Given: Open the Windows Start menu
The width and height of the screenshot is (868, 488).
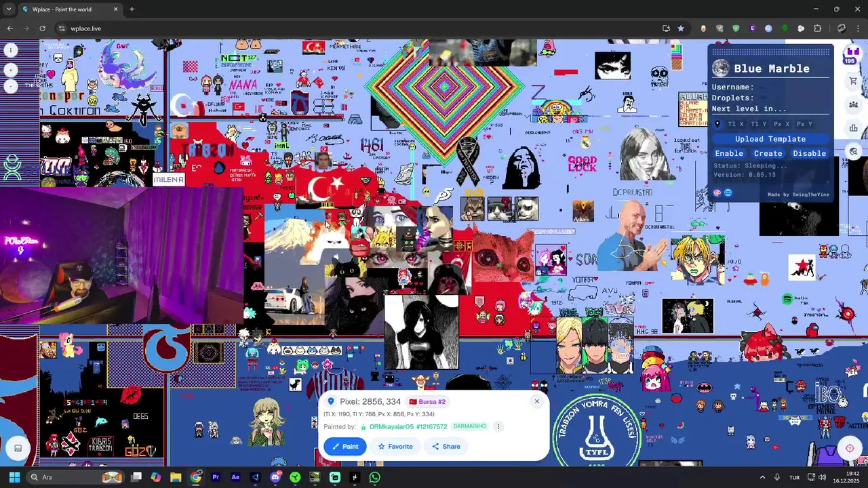Looking at the screenshot, I should click(14, 477).
